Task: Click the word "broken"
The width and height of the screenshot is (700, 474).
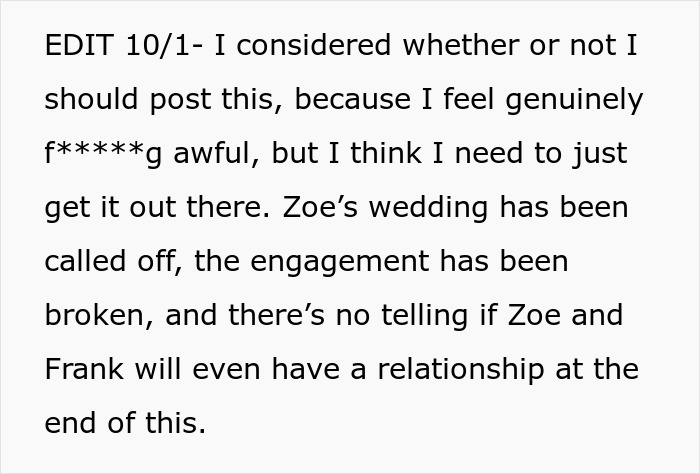Action: [90, 316]
